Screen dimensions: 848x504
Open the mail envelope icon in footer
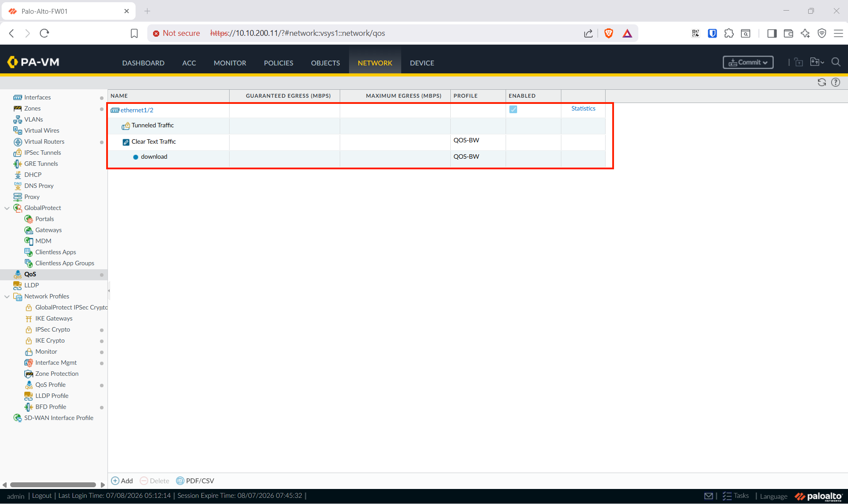[709, 496]
